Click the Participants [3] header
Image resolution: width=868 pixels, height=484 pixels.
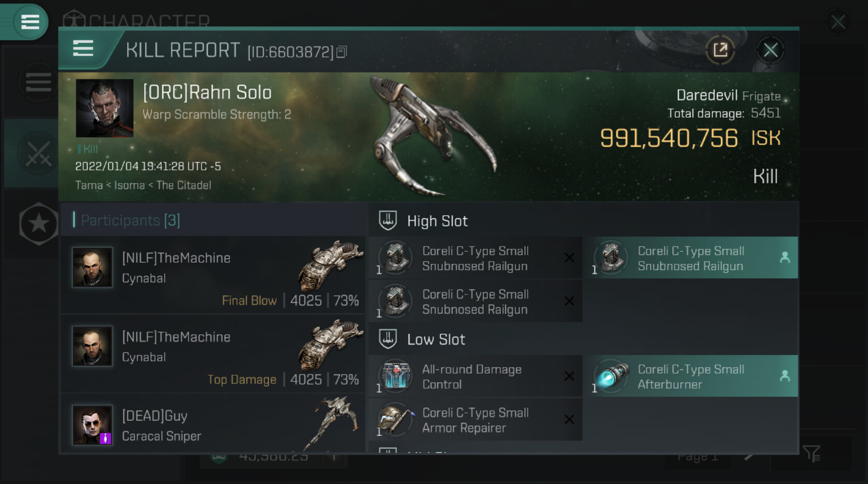(x=131, y=221)
